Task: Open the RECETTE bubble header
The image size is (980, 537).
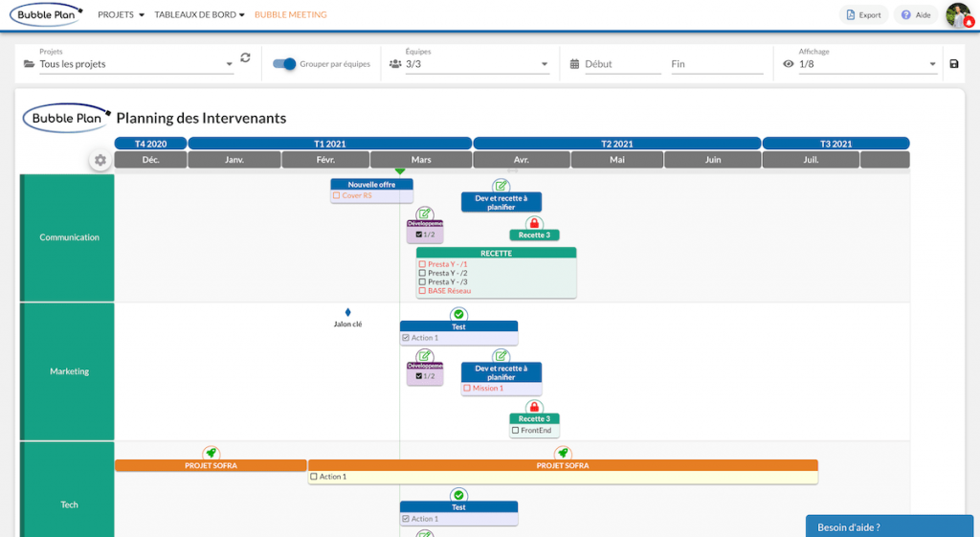Action: 497,253
